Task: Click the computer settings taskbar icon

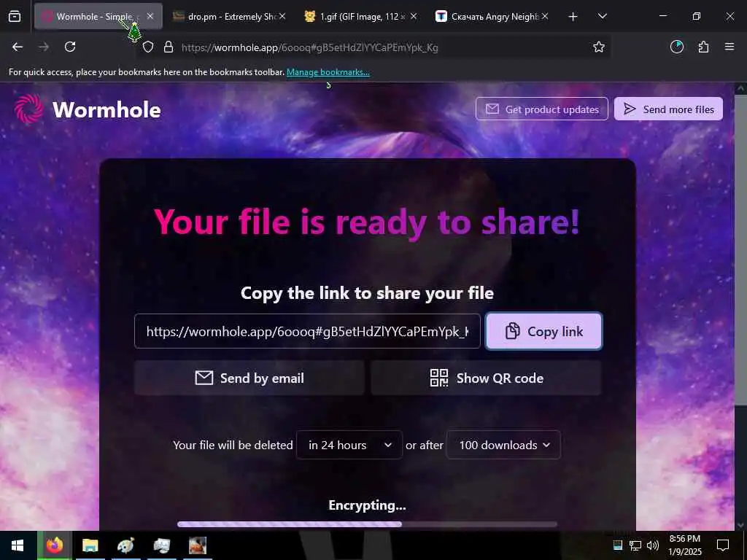Action: point(161,545)
